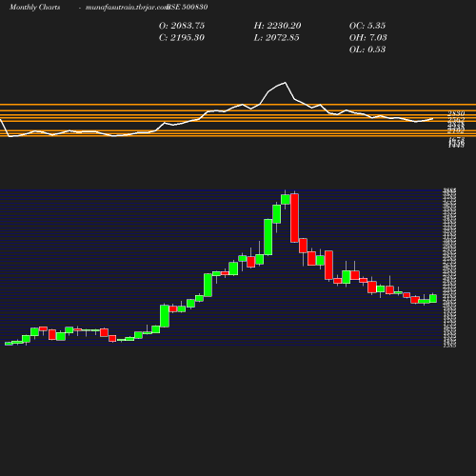Select the open value 'O: 2083.75'
Image resolution: width=476 pixels, height=476 pixels.
(x=182, y=26)
